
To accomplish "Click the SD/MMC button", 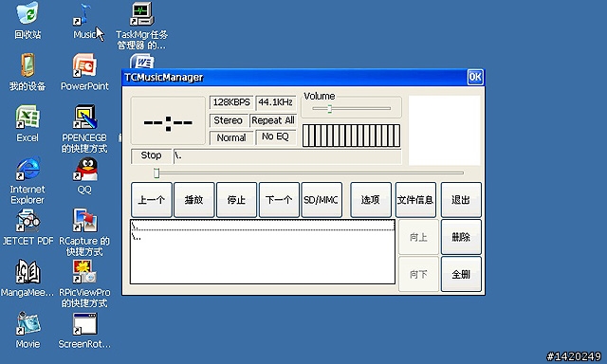I will 322,200.
